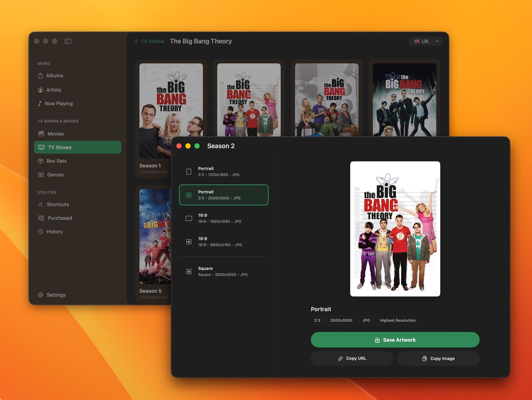532x400 pixels.
Task: Click the JPG format tag
Action: point(366,321)
